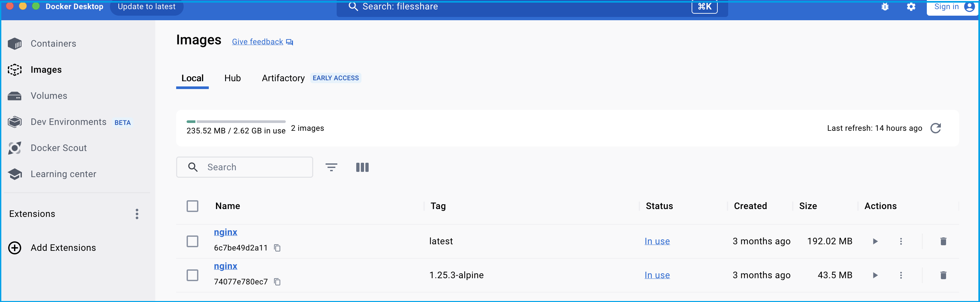This screenshot has width=980, height=302.
Task: Open Containers in the sidebar
Action: pyautogui.click(x=53, y=44)
